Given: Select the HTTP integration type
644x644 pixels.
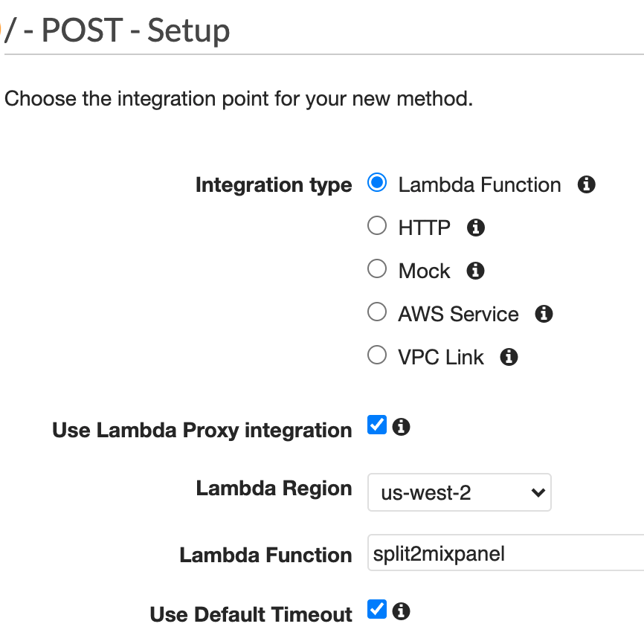Looking at the screenshot, I should click(x=377, y=225).
